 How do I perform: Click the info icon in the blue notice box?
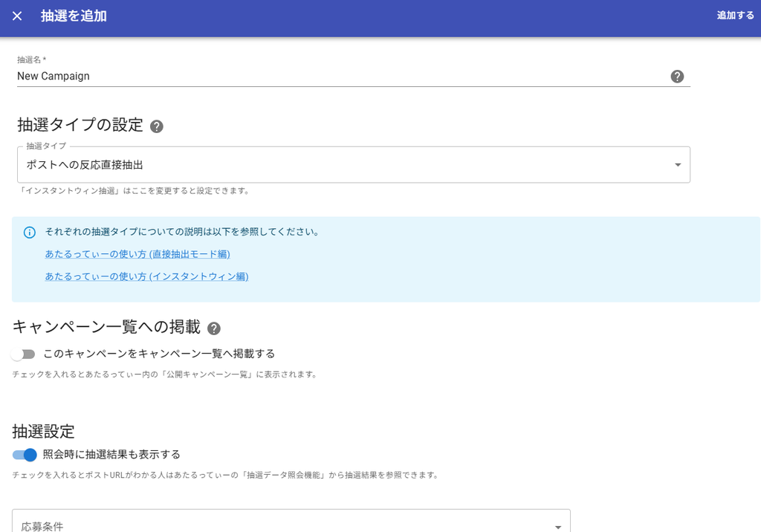click(30, 233)
